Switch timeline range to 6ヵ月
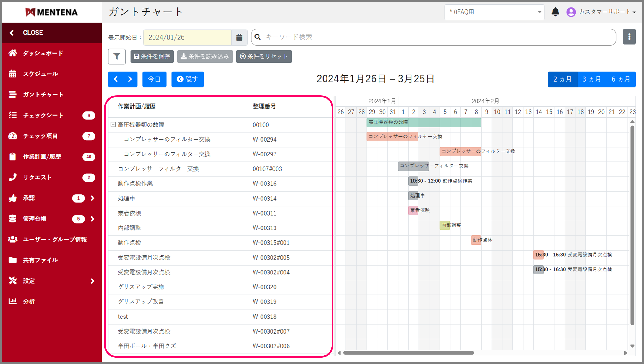The height and width of the screenshot is (364, 644). pos(621,79)
